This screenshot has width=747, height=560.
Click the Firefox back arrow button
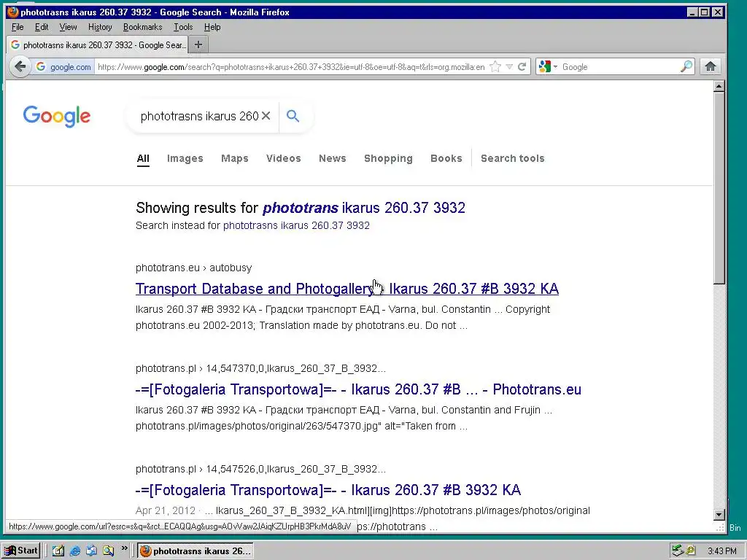click(20, 66)
